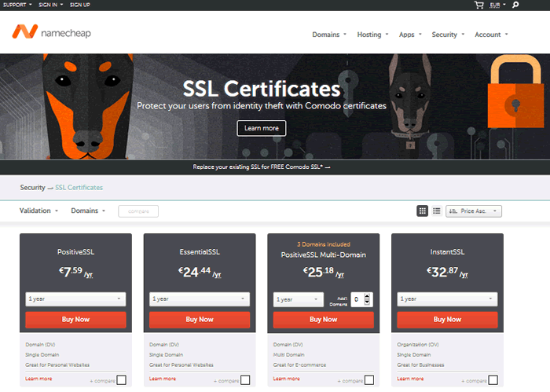Click Buy Now for EssentialSSL
This screenshot has height=392, width=550.
200,320
